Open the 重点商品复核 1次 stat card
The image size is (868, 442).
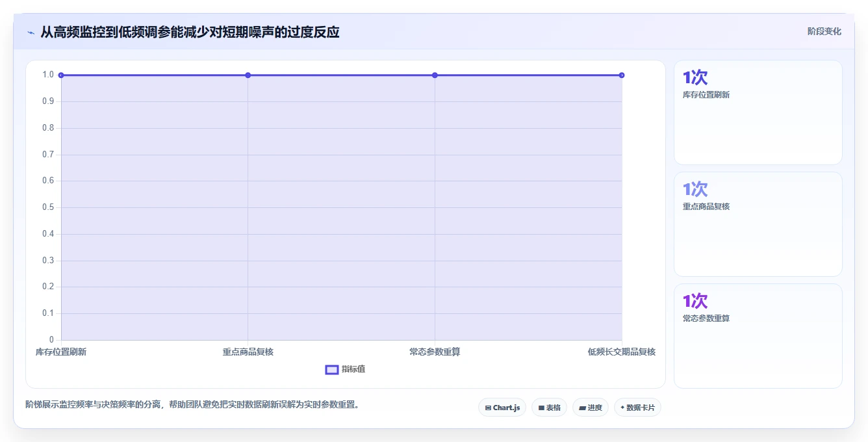[x=758, y=224]
